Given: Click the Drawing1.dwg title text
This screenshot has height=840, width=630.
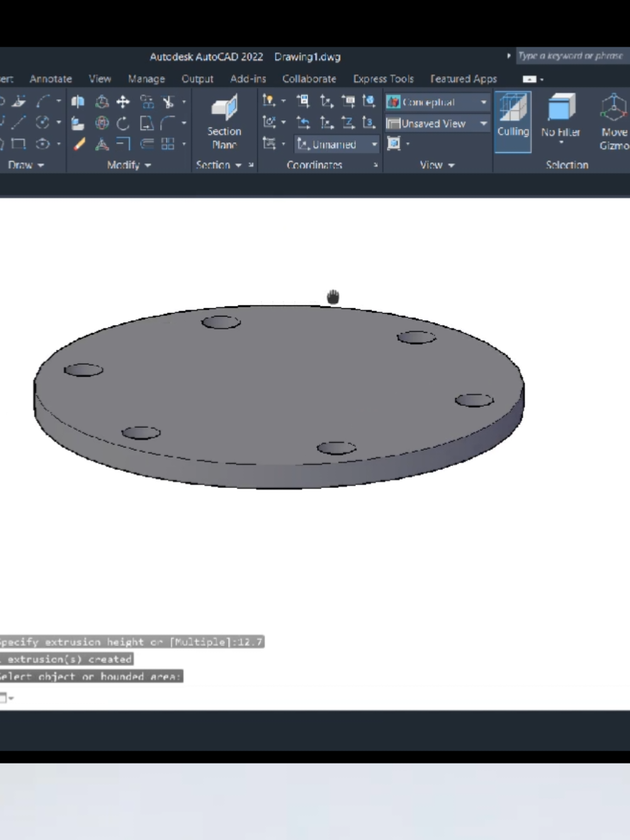Looking at the screenshot, I should point(308,57).
